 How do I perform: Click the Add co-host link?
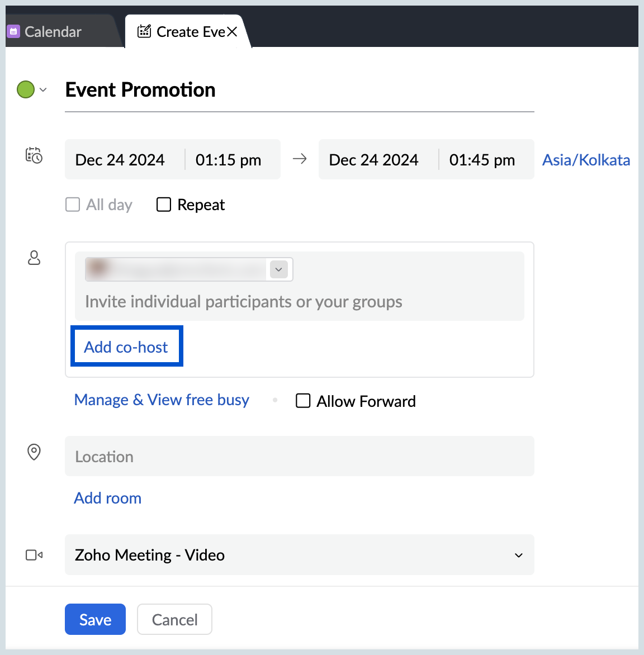click(x=126, y=347)
